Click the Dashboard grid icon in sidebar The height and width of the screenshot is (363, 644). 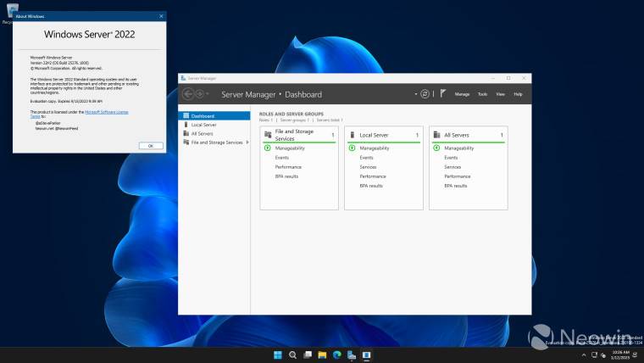click(x=186, y=116)
